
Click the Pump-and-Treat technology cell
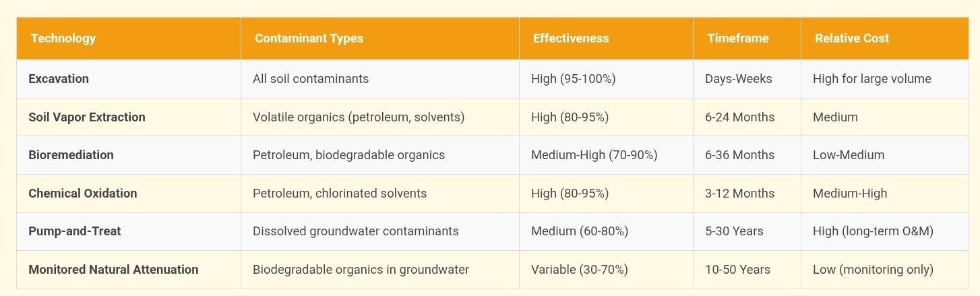pos(75,231)
